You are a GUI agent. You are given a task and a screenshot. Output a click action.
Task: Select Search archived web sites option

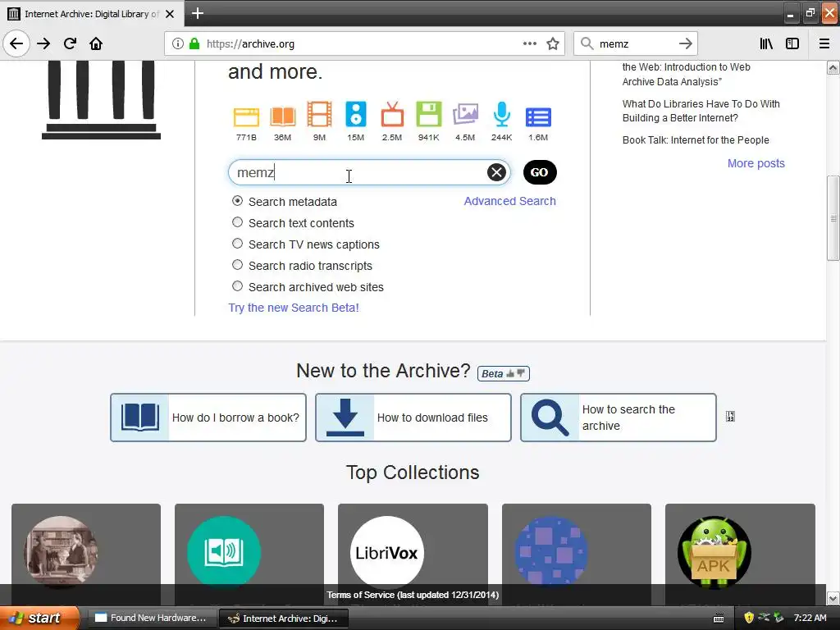coord(237,286)
